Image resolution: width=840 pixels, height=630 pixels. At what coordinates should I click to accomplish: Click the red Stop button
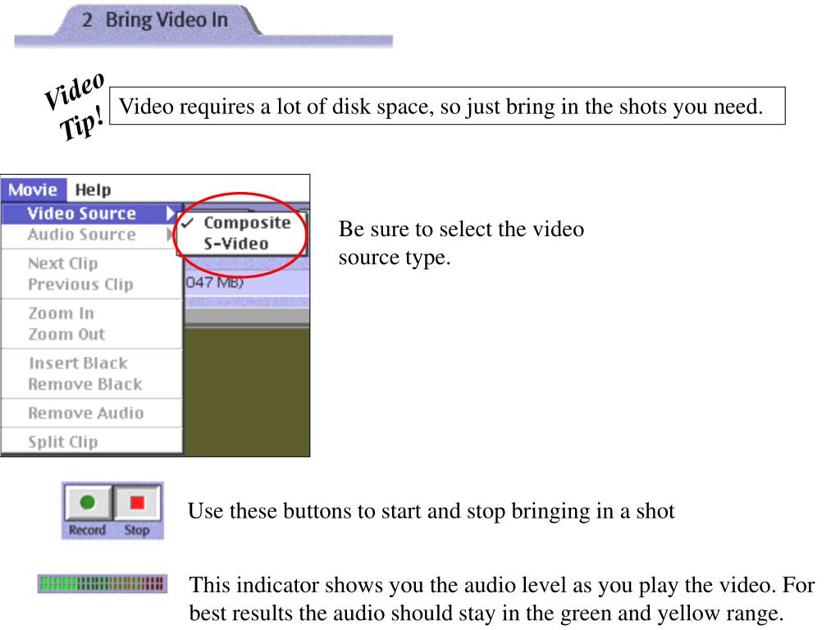click(x=137, y=503)
